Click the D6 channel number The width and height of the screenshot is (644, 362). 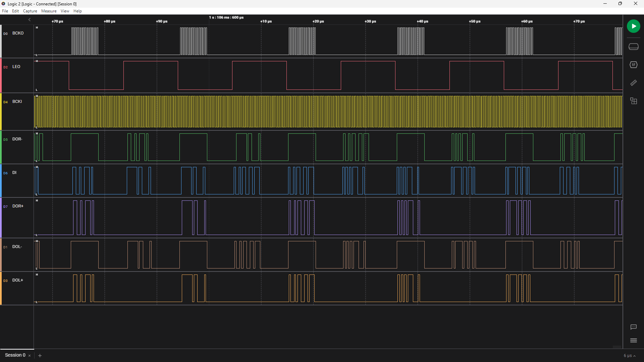click(5, 173)
